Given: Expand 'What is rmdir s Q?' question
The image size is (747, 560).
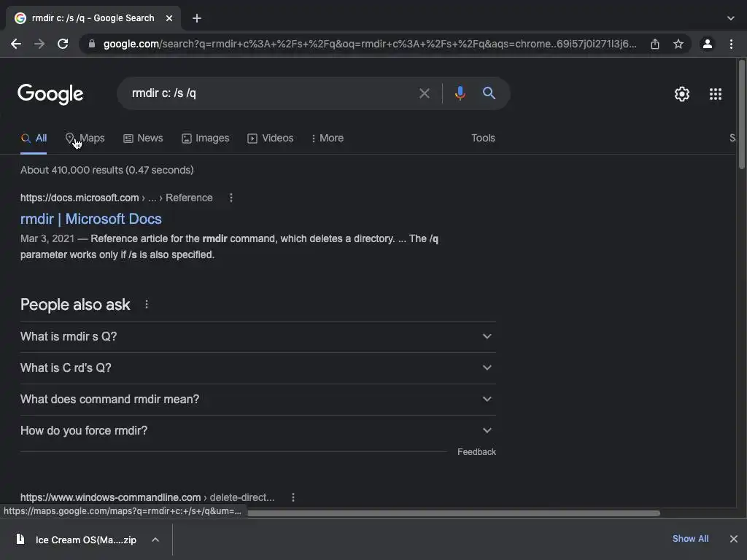Looking at the screenshot, I should [258, 337].
